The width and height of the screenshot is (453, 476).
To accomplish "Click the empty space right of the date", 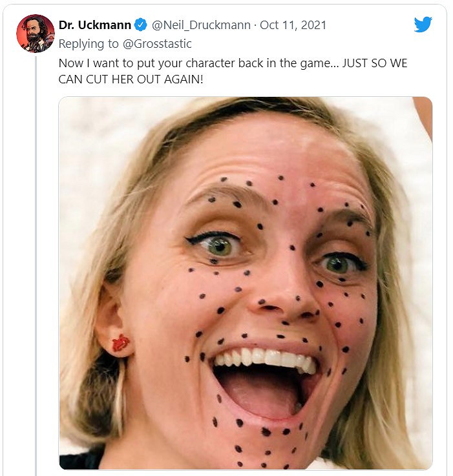I will pyautogui.click(x=368, y=25).
